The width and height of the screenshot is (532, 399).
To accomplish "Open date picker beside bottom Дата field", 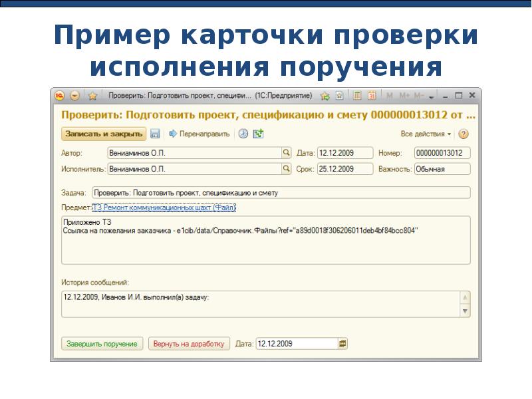I will [342, 344].
